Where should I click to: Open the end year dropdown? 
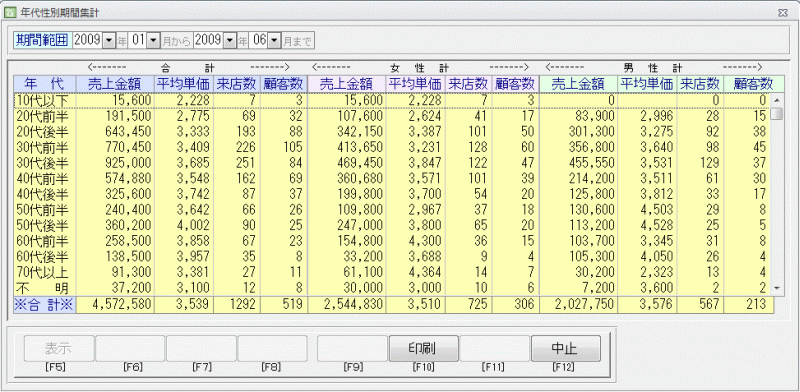point(230,40)
